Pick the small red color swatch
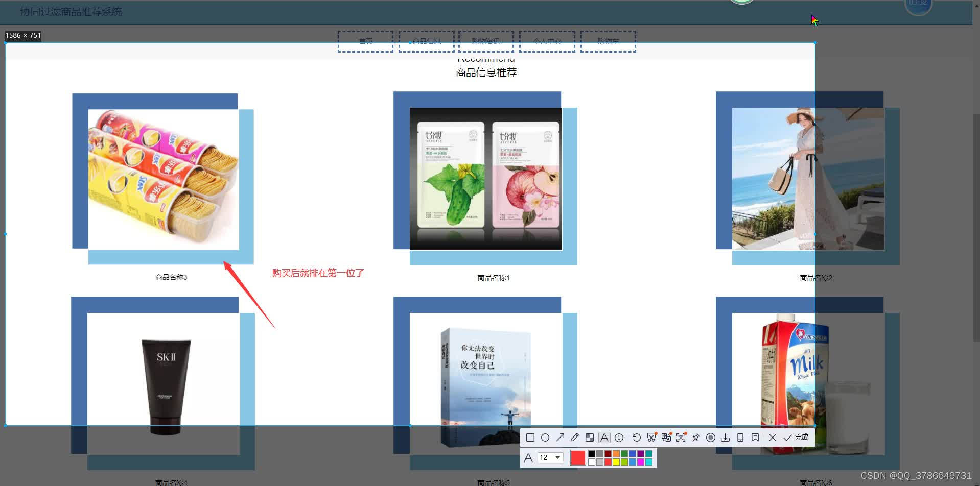The width and height of the screenshot is (980, 486). click(x=608, y=462)
